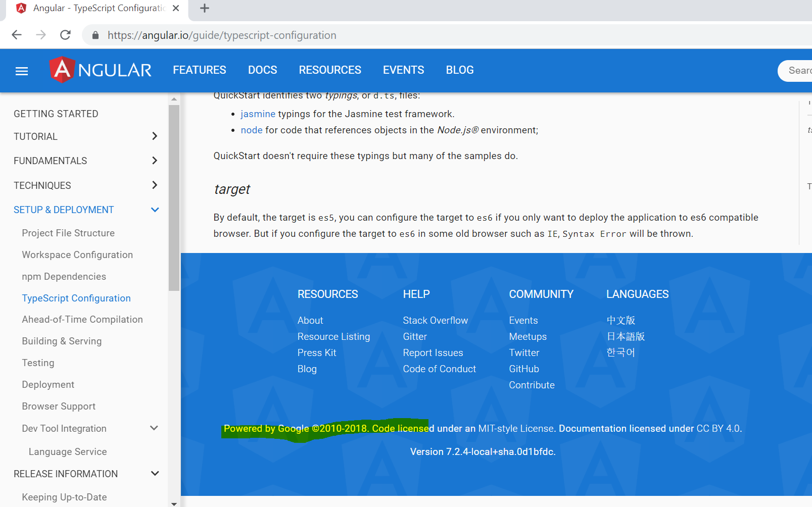Open the Press Kit footer link
Screen dimensions: 812x507
click(x=317, y=353)
